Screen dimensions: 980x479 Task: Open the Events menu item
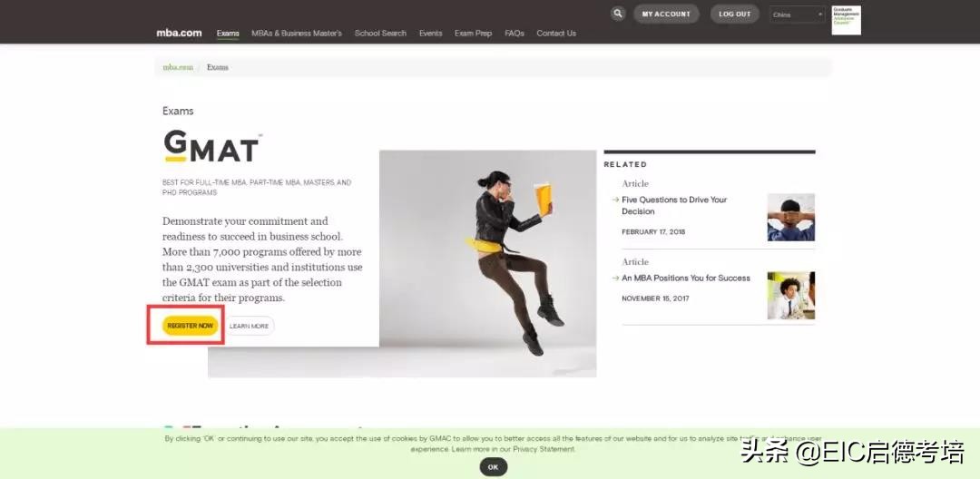pos(431,33)
